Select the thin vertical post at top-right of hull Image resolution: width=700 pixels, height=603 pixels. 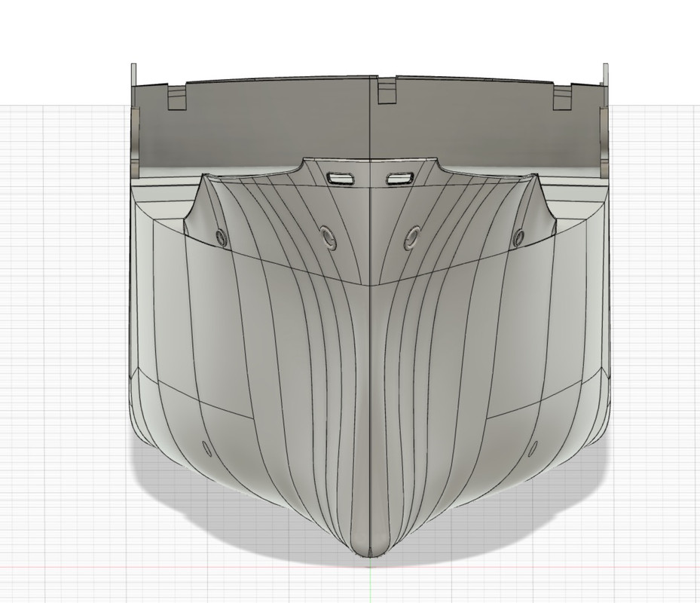(606, 75)
